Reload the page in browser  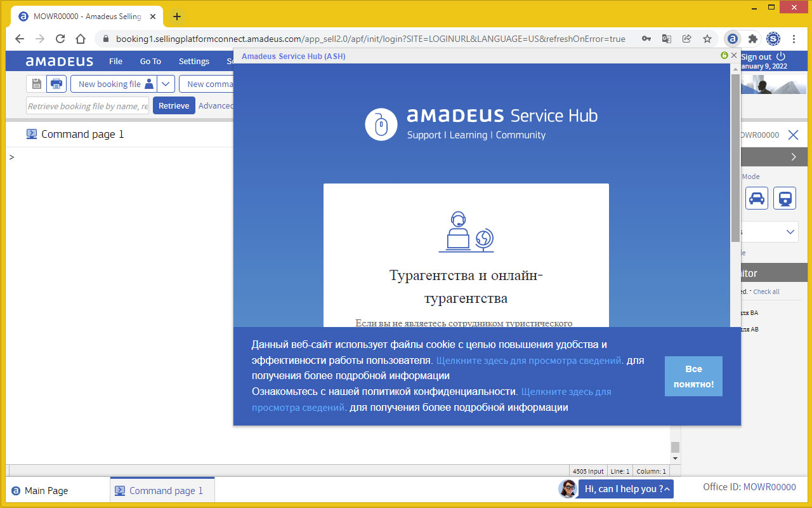click(60, 39)
